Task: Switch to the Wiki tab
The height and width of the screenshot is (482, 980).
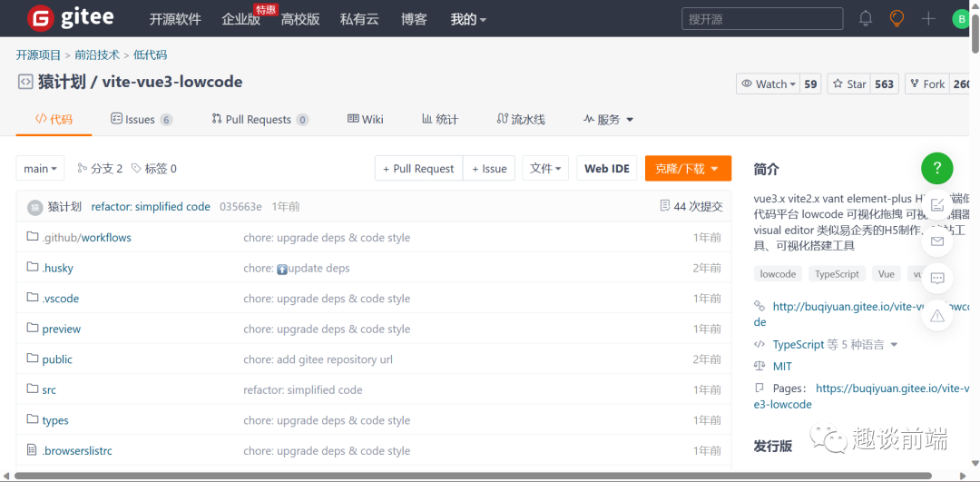Action: (x=366, y=120)
